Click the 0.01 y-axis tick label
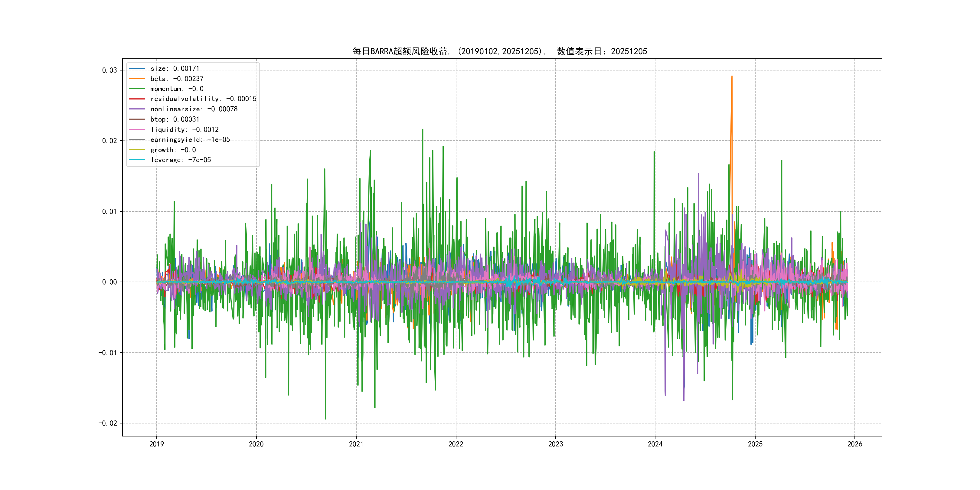This screenshot has width=980, height=490. coord(109,211)
